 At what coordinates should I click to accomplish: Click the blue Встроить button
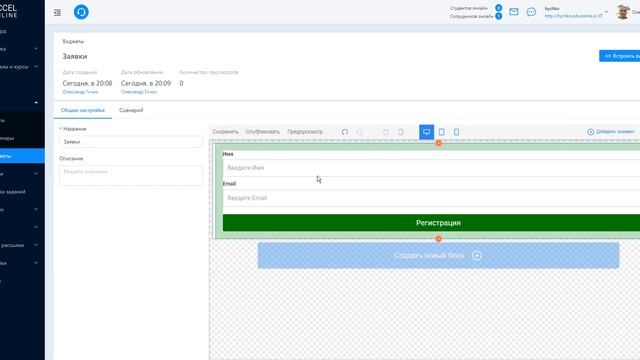[620, 56]
